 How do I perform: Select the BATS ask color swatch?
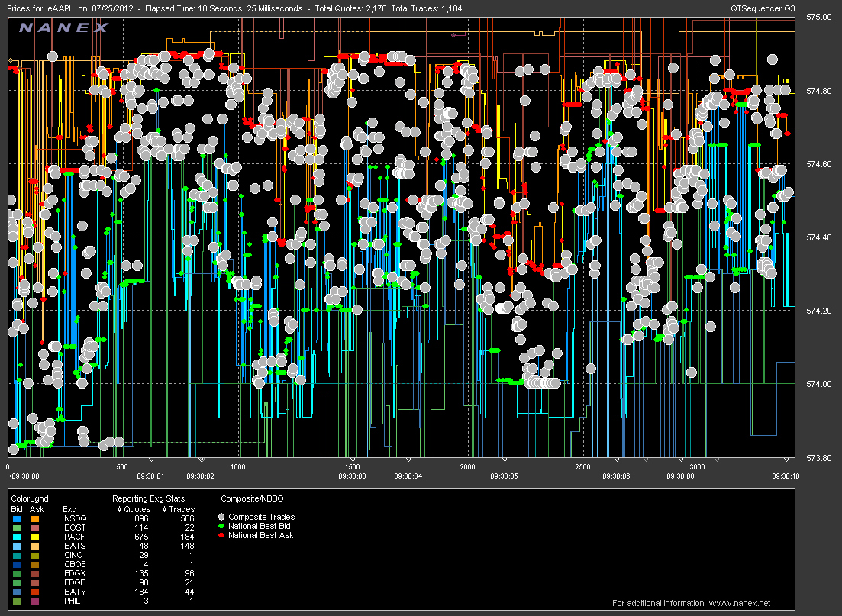[x=35, y=547]
